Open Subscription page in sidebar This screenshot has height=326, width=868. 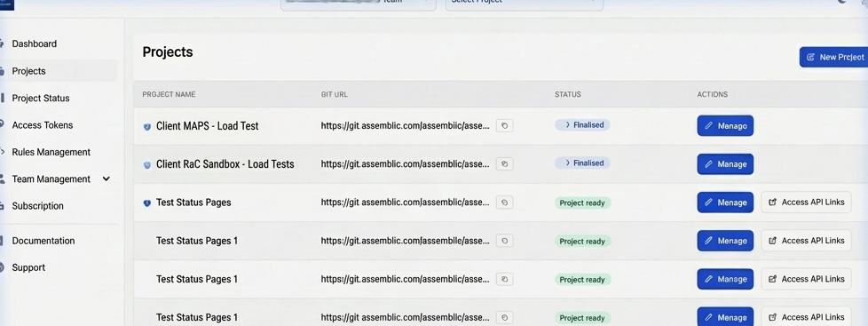click(x=37, y=206)
